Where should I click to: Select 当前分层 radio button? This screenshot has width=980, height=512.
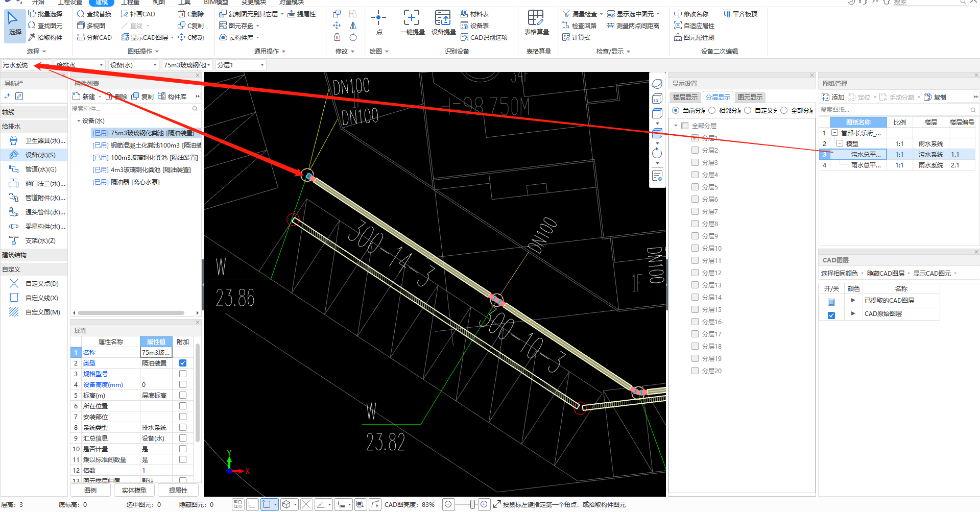coord(676,110)
